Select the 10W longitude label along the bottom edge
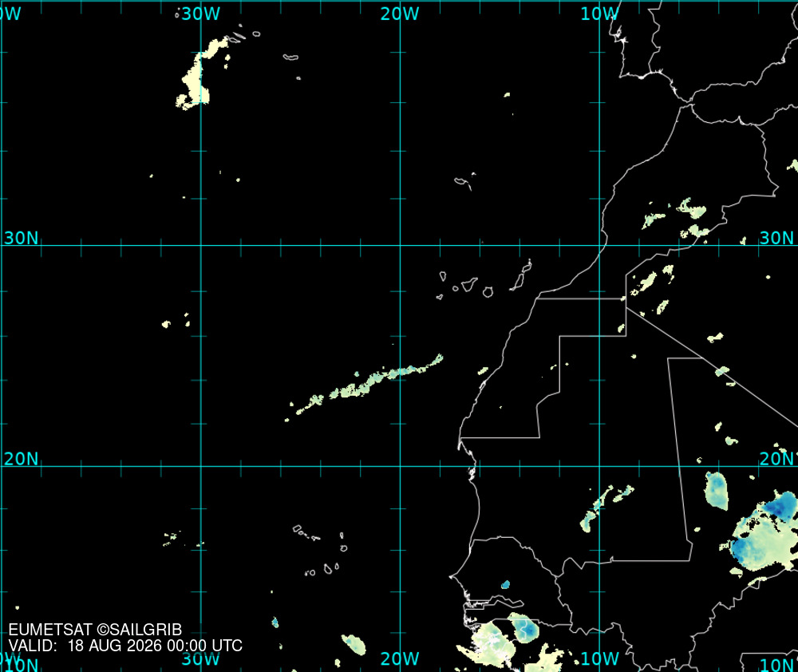Viewport: 798px width, 672px height. click(x=599, y=658)
